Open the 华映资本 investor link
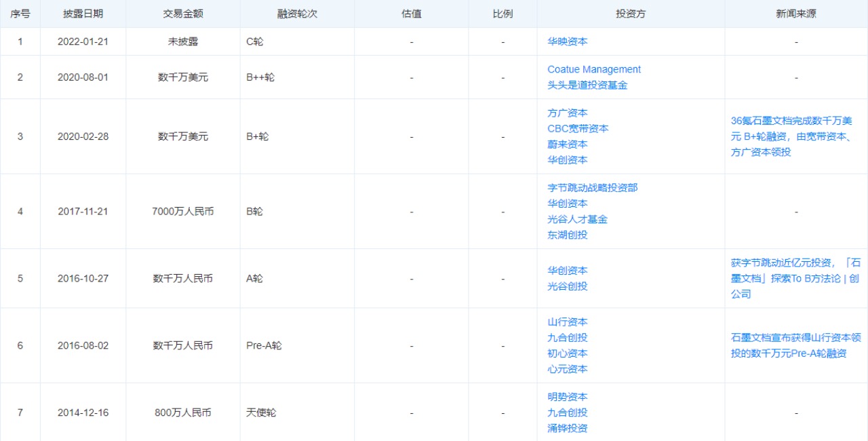Viewport: 868px width, 441px height. pyautogui.click(x=568, y=41)
